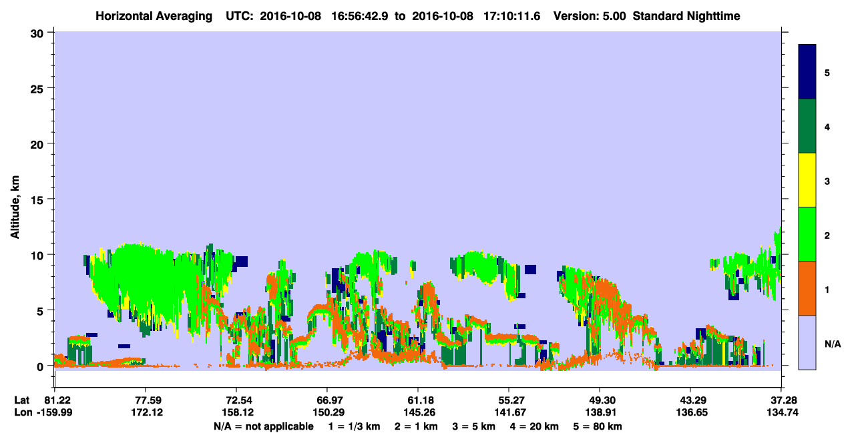Click legend text 'N/A = not applicable'
Viewport: 868px width, 445px height.
264,426
